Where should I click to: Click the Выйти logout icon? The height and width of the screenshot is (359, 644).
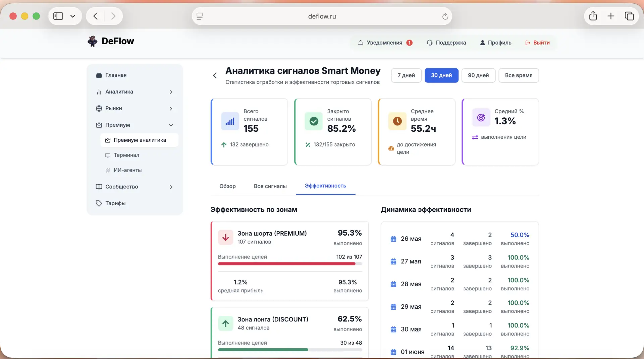[528, 43]
